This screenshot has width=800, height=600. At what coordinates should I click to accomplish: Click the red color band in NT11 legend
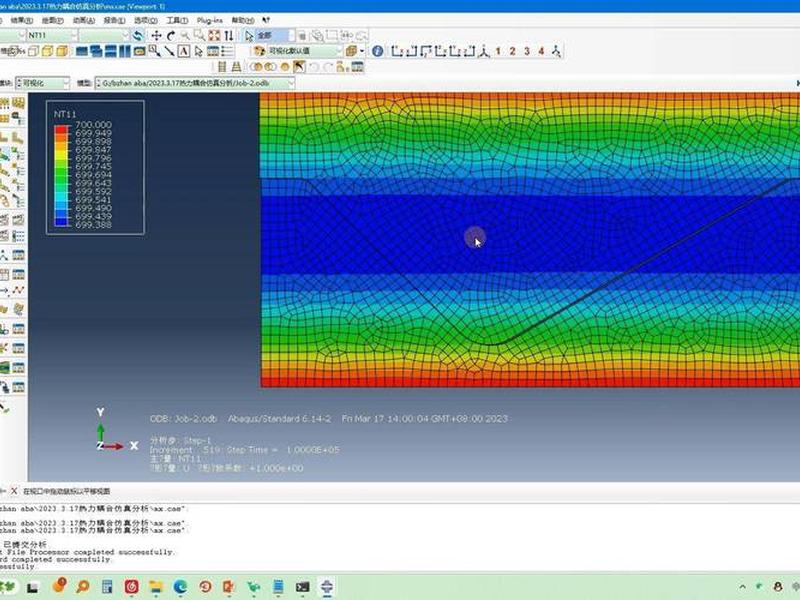61,130
